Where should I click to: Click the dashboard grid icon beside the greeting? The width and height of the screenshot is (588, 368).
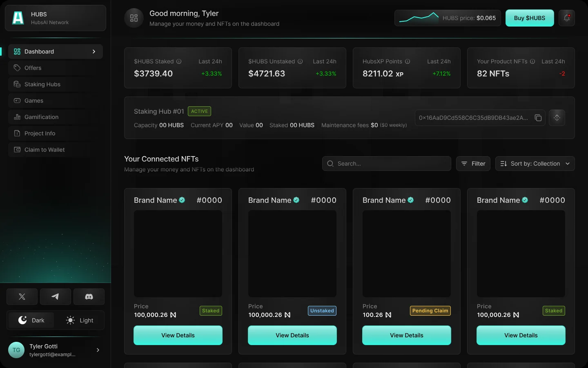(134, 18)
